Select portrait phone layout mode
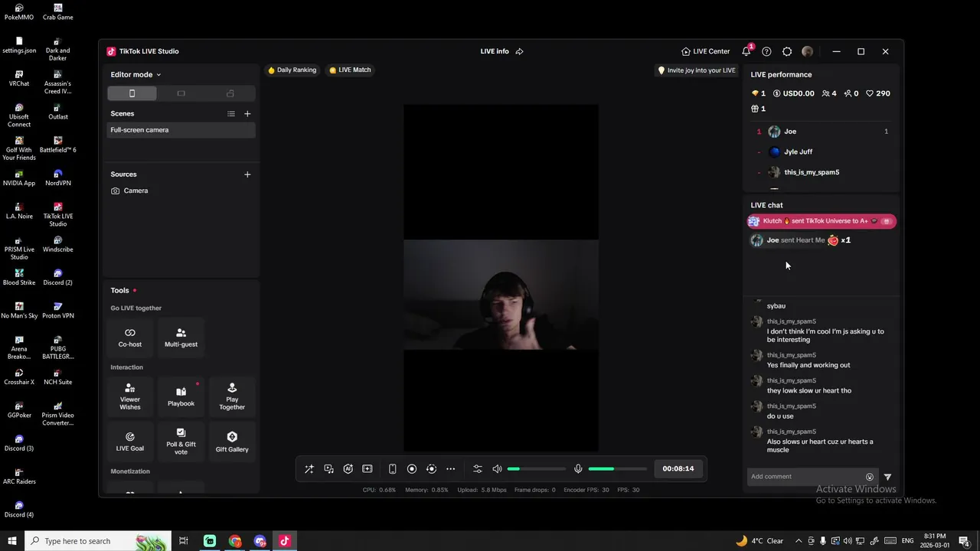This screenshot has height=551, width=980. pyautogui.click(x=132, y=93)
